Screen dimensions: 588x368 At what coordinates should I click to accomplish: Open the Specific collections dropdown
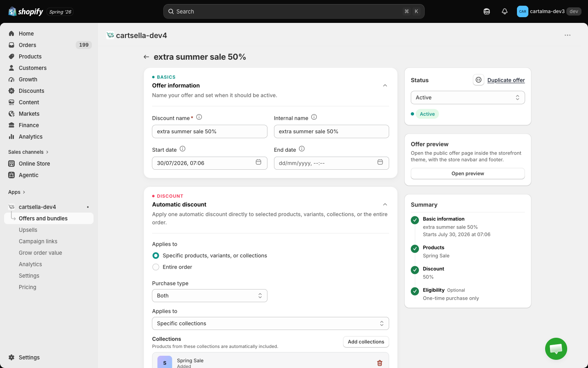(x=270, y=323)
